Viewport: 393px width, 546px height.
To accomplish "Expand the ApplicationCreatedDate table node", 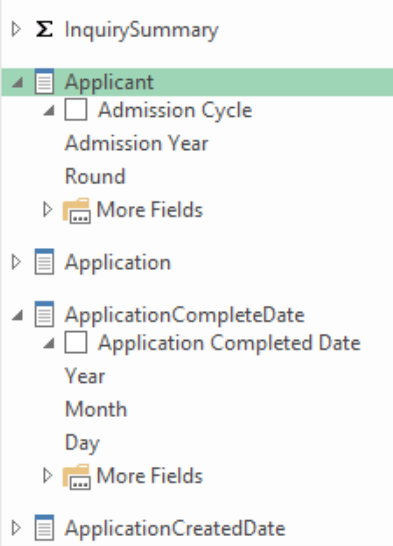I will pyautogui.click(x=16, y=528).
